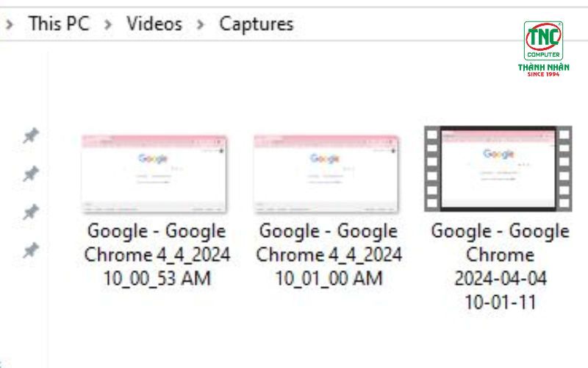Open the This PC breadcrumb
The height and width of the screenshot is (368, 588).
pyautogui.click(x=59, y=24)
